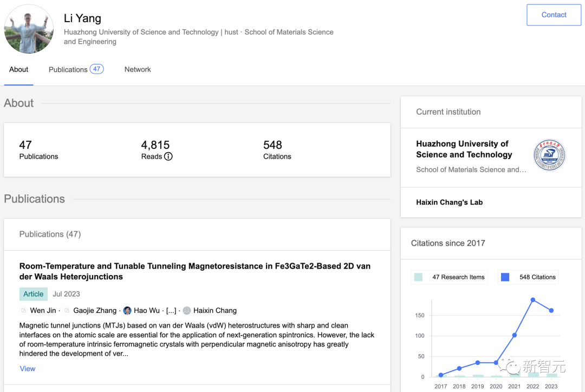Click the School of Materials Science department text
Viewport: 585px width, 392px height.
[471, 169]
